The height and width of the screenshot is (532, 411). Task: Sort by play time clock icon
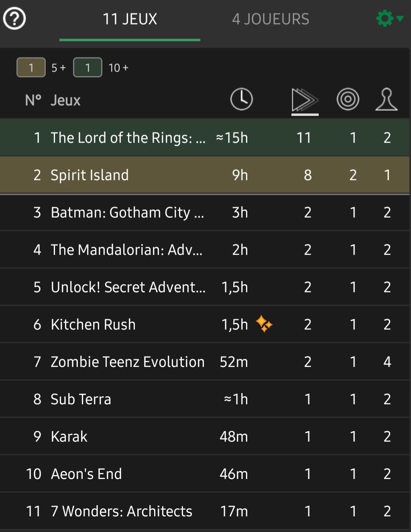[x=241, y=99]
